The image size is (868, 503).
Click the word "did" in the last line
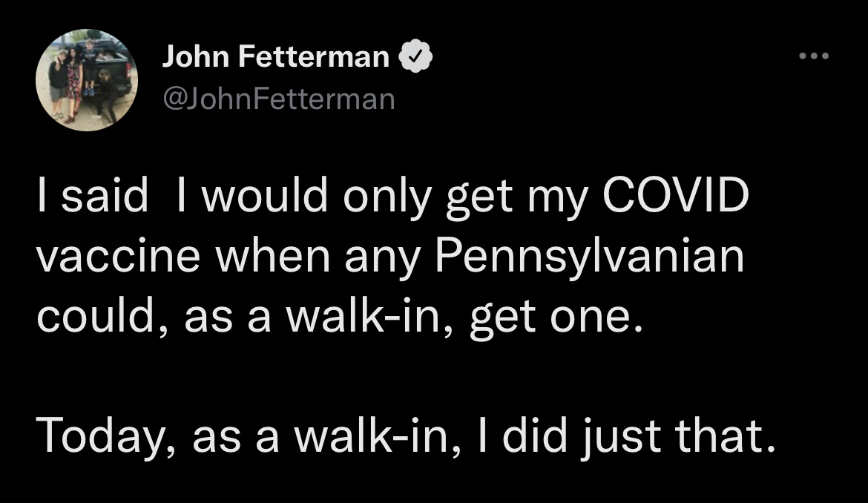click(535, 435)
